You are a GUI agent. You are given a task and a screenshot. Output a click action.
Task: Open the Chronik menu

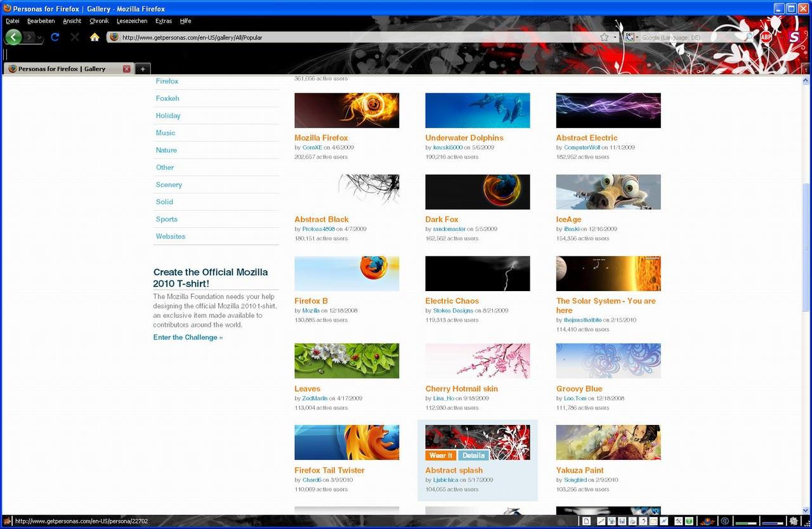tap(99, 21)
